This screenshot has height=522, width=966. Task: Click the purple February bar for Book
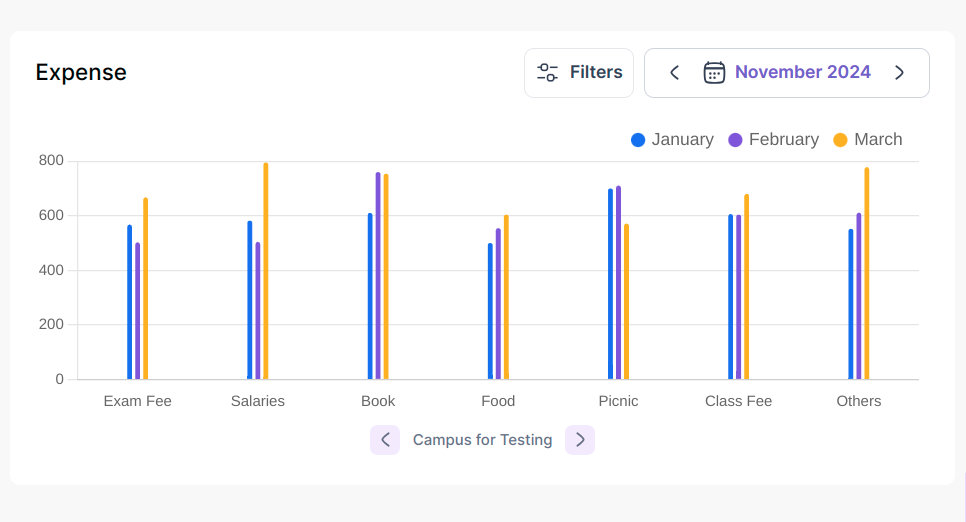click(378, 275)
